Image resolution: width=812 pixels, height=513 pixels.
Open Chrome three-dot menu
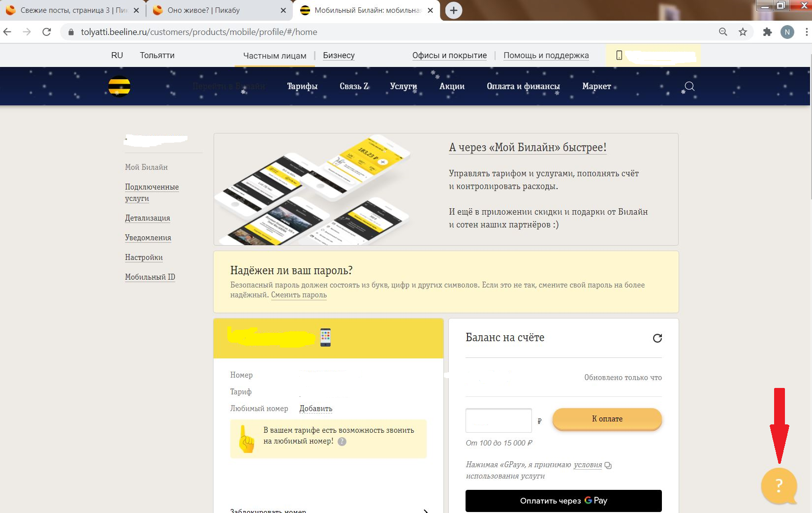coord(807,32)
